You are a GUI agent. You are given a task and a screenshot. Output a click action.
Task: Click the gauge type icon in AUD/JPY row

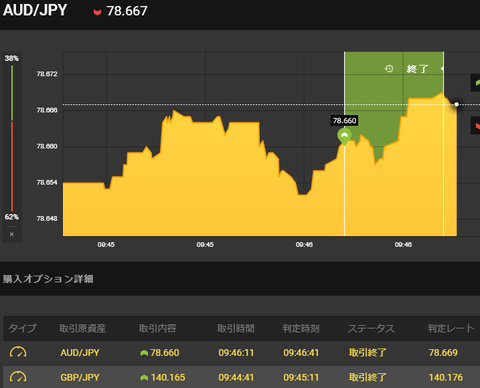click(18, 352)
